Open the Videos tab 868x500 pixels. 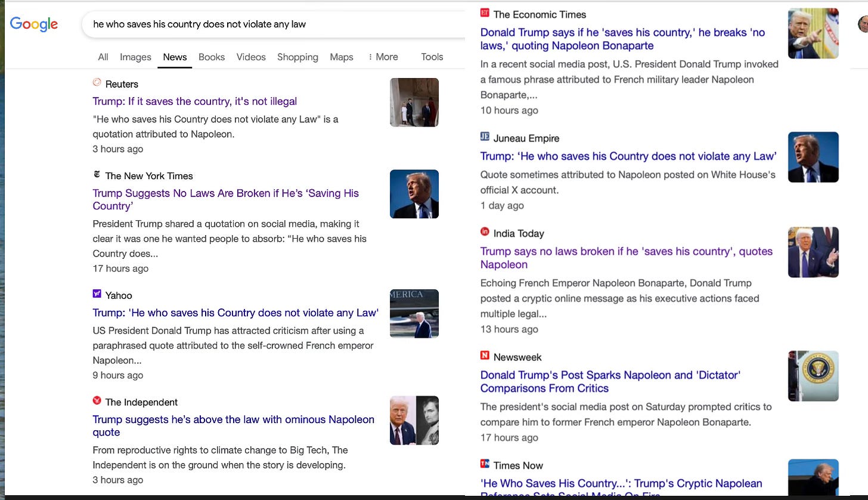[251, 57]
